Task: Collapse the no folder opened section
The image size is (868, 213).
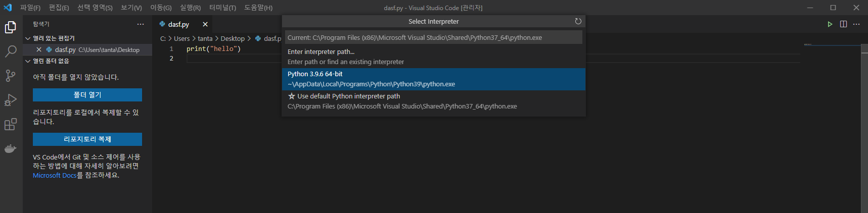Action: coord(28,61)
